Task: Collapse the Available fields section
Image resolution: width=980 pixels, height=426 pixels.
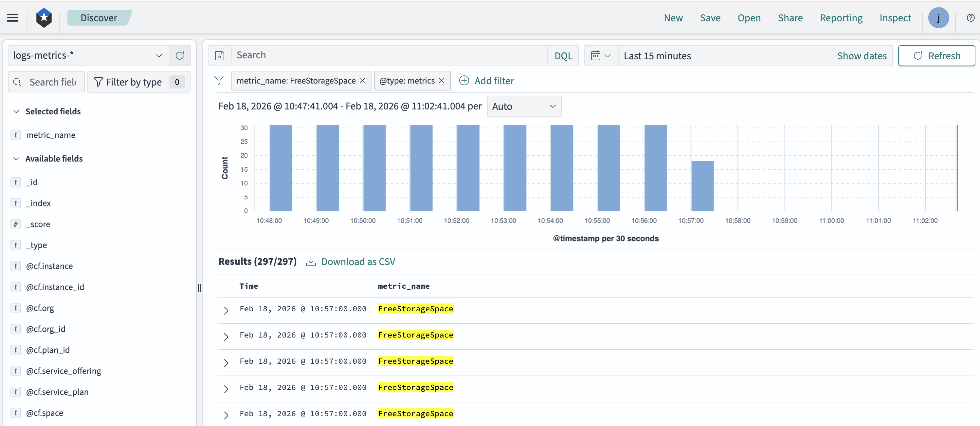Action: pyautogui.click(x=16, y=159)
